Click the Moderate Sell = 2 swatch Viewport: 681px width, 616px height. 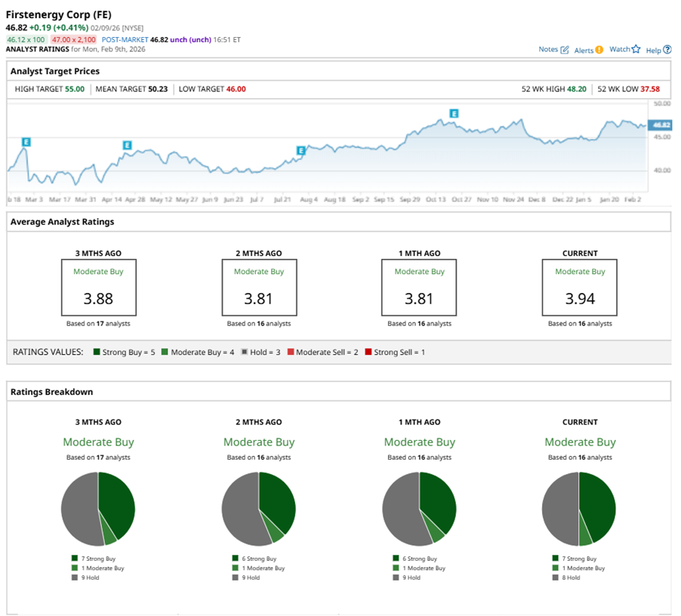(291, 352)
